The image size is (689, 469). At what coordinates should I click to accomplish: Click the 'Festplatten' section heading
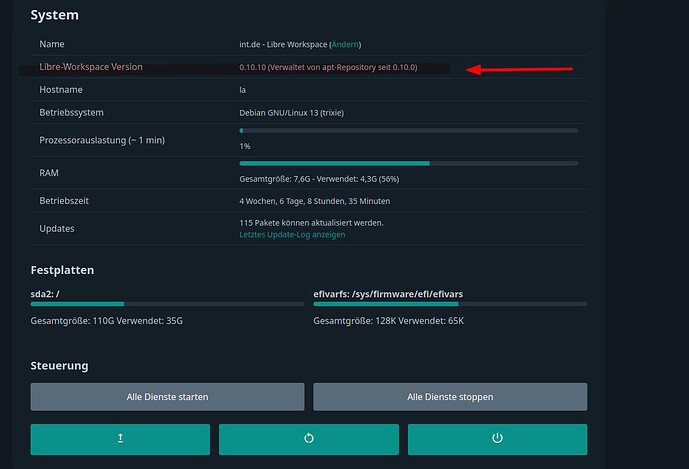(x=65, y=270)
